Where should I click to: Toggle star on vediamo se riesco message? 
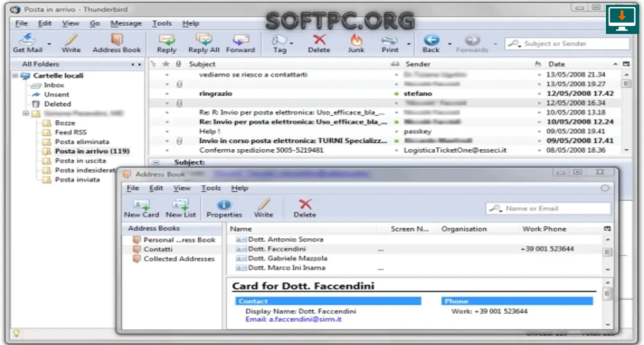click(x=167, y=74)
